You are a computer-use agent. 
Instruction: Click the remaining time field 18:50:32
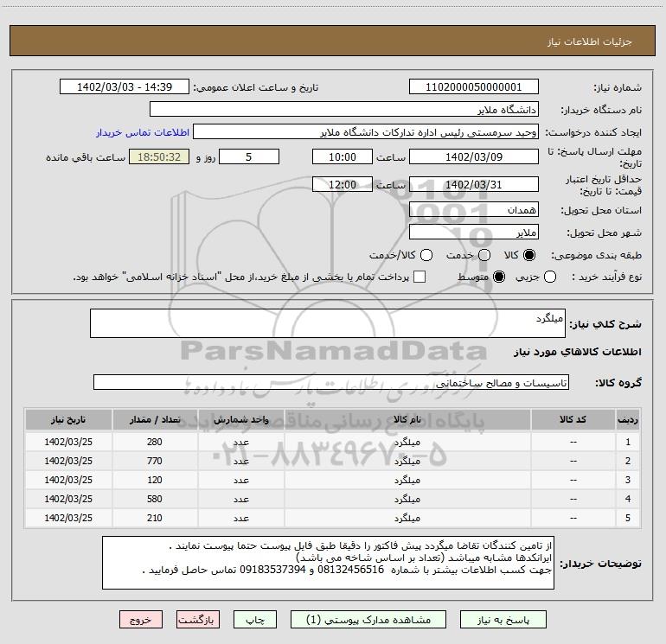coord(159,157)
